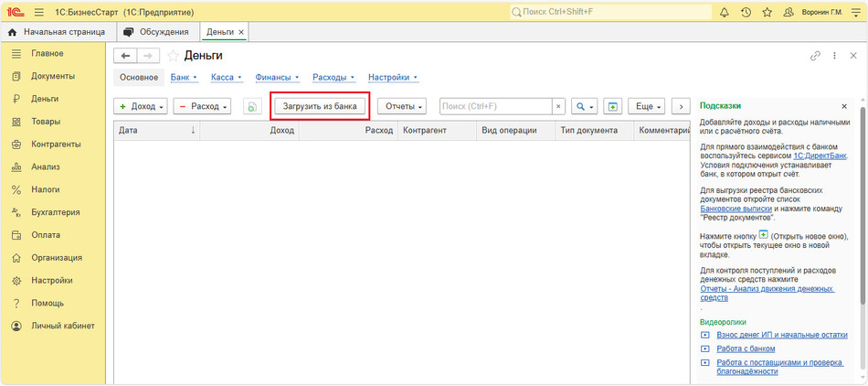Click Анализ chart sidebar icon
This screenshot has width=868, height=386.
click(16, 167)
